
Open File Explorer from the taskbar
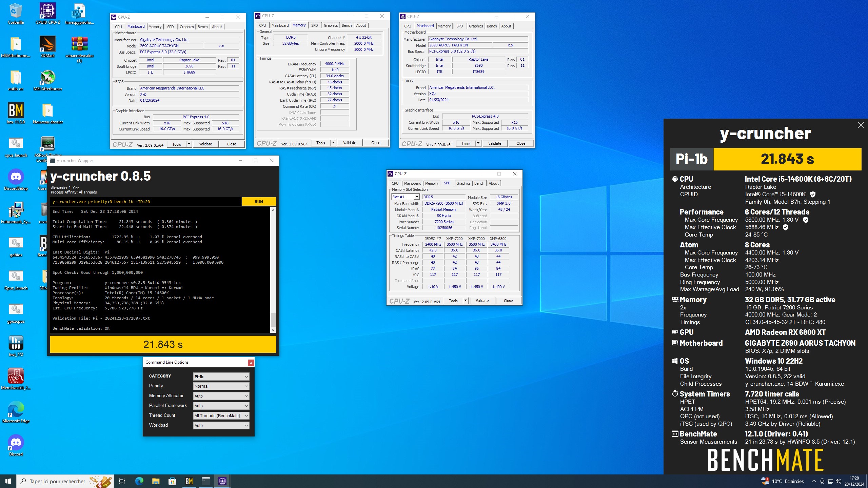[x=156, y=481]
